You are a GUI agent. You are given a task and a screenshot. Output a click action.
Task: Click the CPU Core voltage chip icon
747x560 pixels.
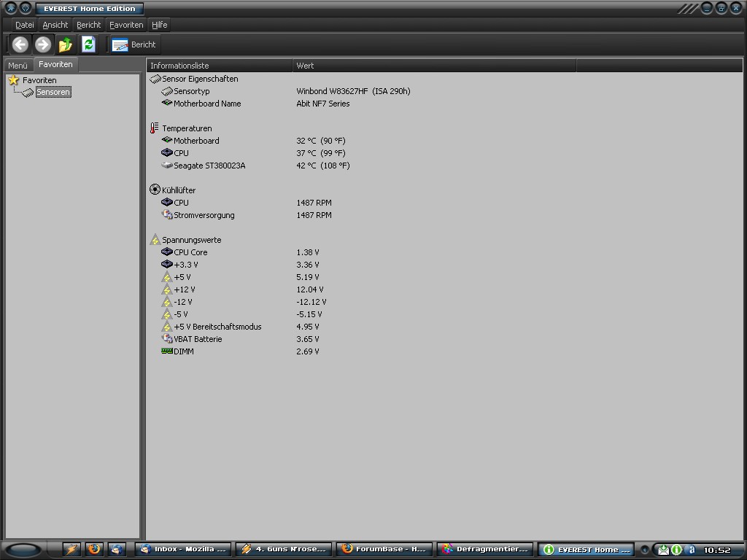(x=167, y=252)
